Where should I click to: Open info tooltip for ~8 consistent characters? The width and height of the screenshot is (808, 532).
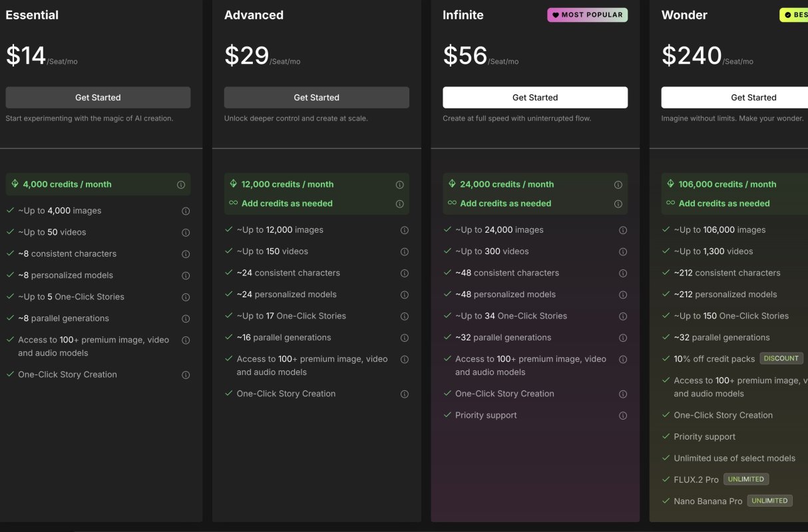coord(186,254)
